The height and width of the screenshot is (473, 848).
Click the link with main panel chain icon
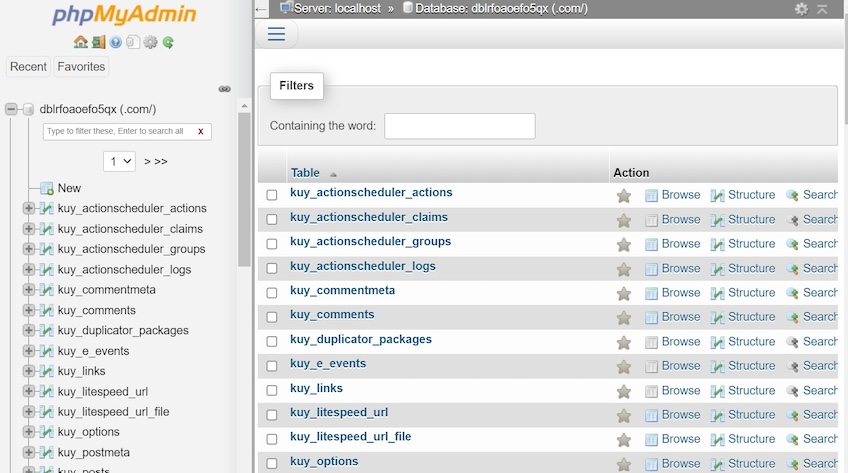[224, 89]
